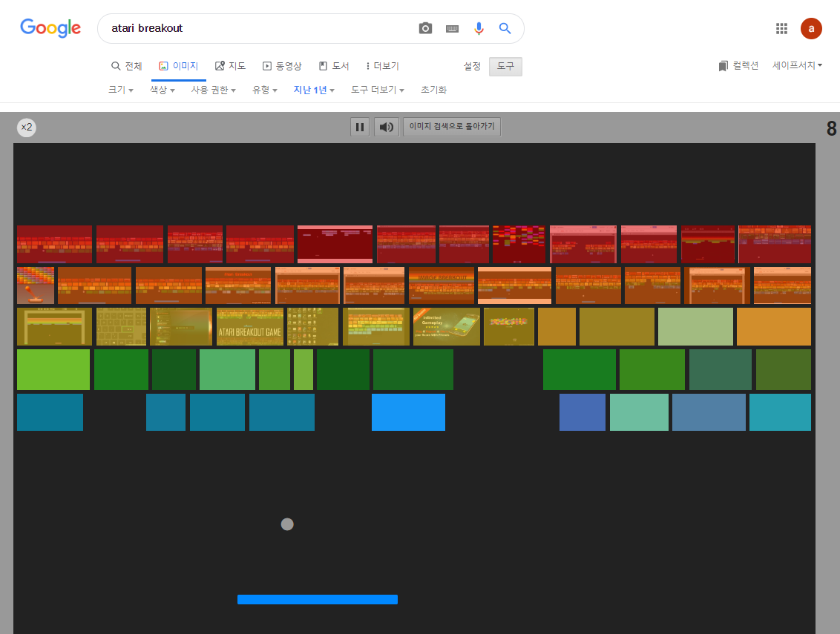Click the blue game paddle
840x634 pixels.
pyautogui.click(x=317, y=599)
